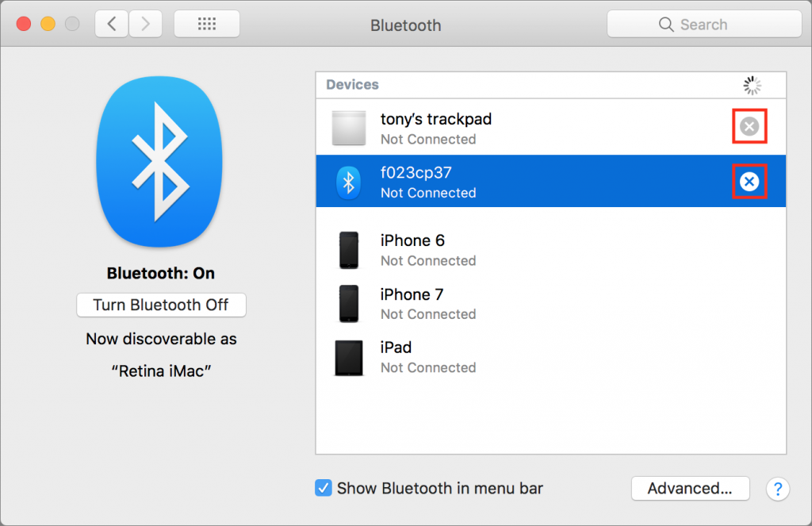This screenshot has height=526, width=812.
Task: Click the iPad device icon
Action: 349,358
